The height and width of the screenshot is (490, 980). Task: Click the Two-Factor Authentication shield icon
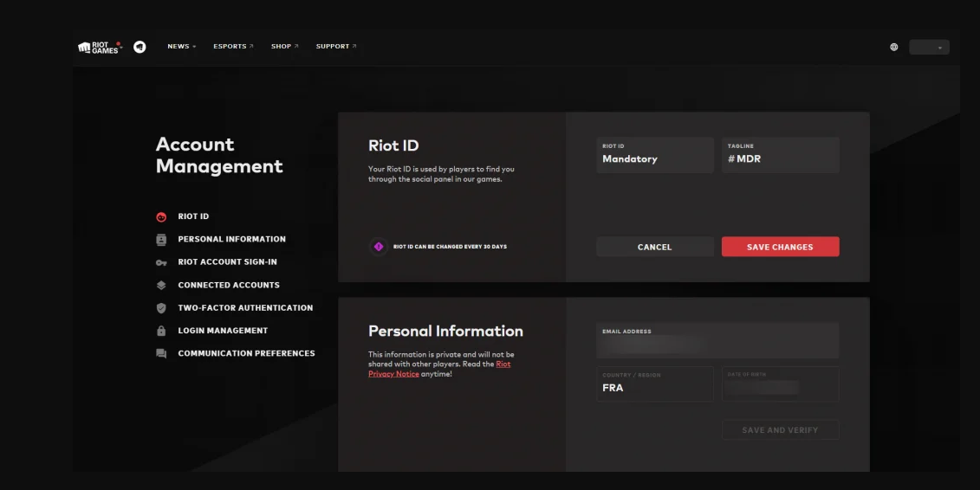tap(161, 308)
